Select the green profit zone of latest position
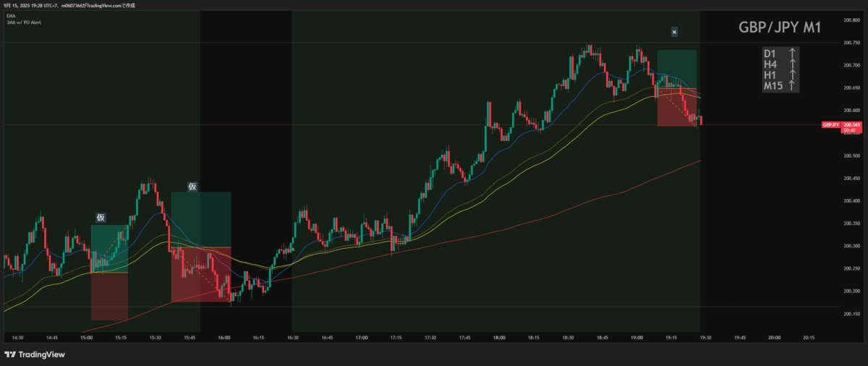 coord(676,69)
